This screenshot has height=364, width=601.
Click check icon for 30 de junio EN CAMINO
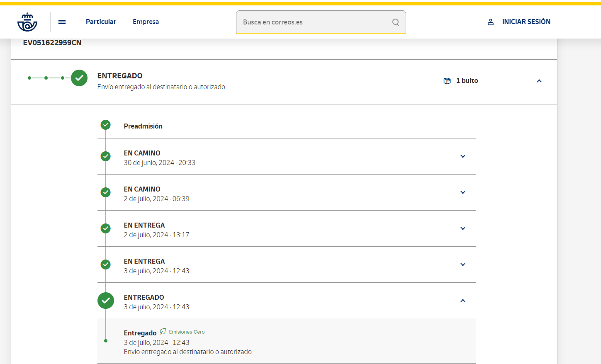[x=106, y=156]
